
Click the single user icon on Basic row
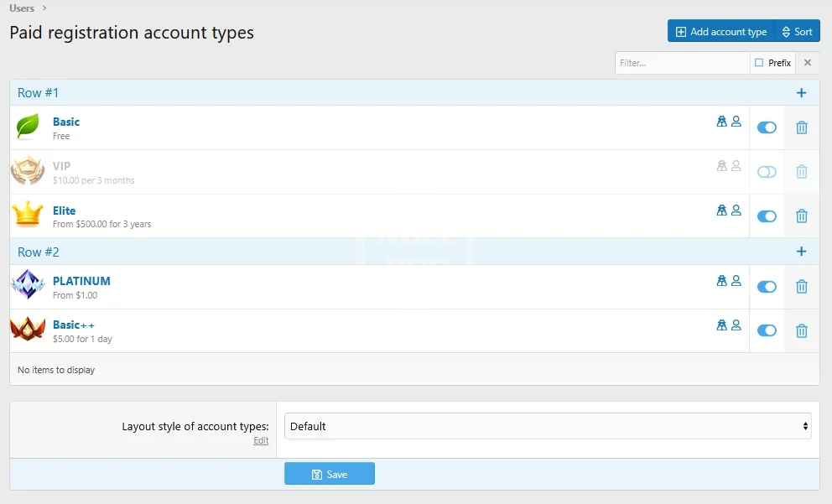point(736,122)
